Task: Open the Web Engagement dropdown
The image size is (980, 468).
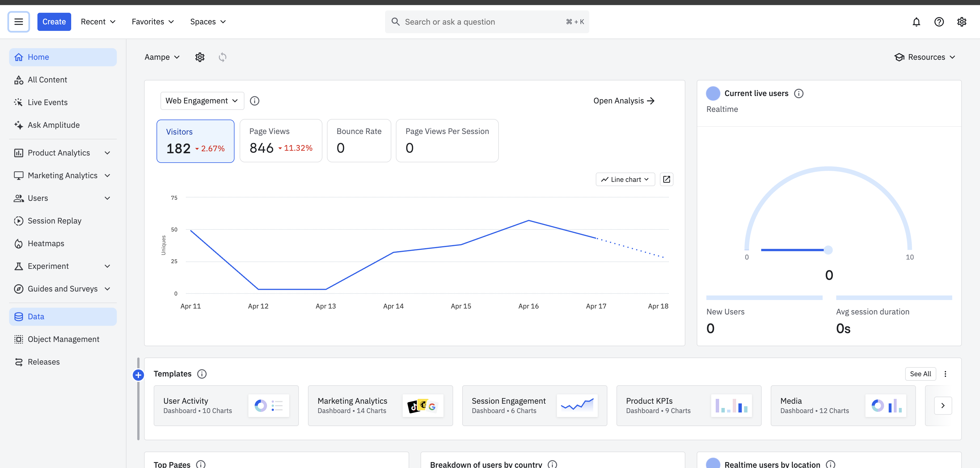Action: pos(202,101)
